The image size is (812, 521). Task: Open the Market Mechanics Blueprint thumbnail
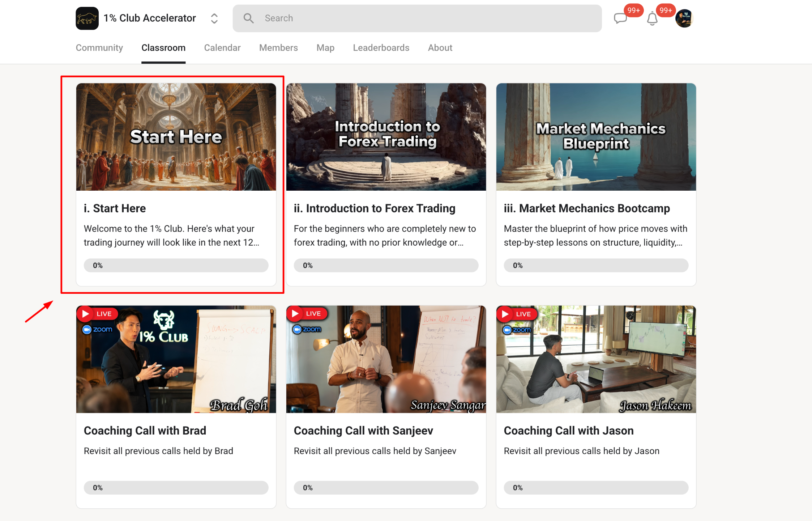[x=596, y=137]
